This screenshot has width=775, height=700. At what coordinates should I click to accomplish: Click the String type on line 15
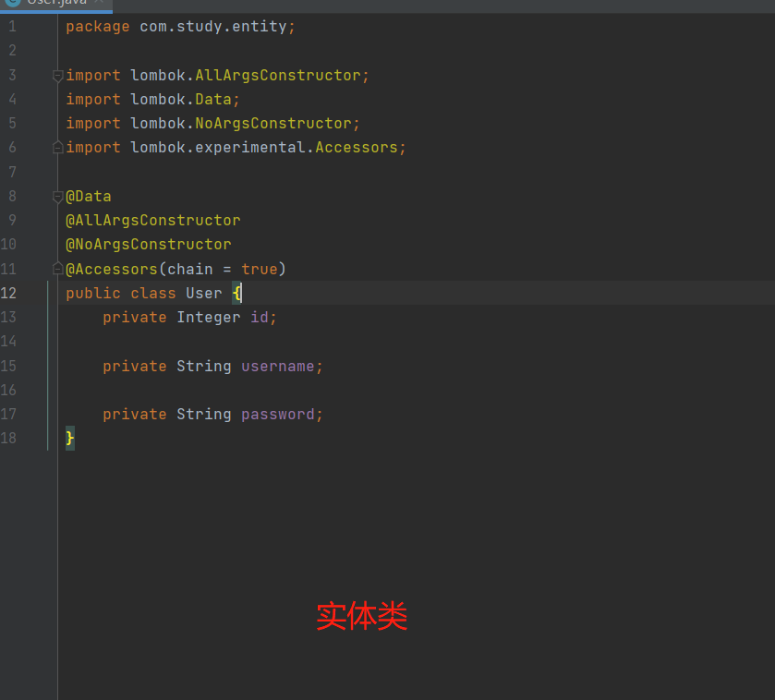coord(204,367)
